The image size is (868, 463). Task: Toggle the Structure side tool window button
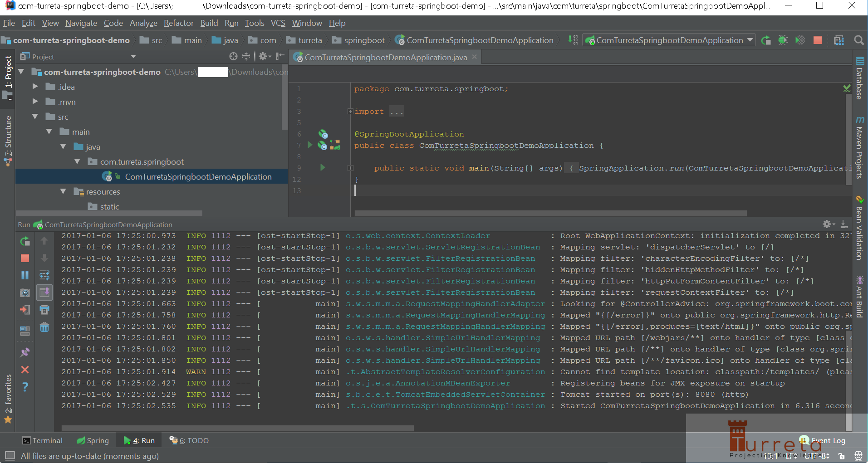tap(8, 141)
